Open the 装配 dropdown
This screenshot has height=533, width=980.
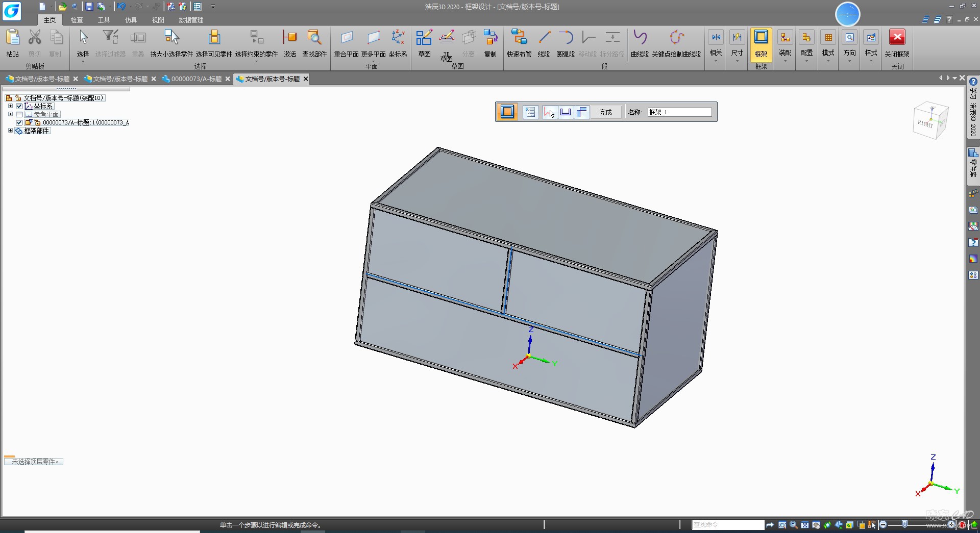coord(785,46)
